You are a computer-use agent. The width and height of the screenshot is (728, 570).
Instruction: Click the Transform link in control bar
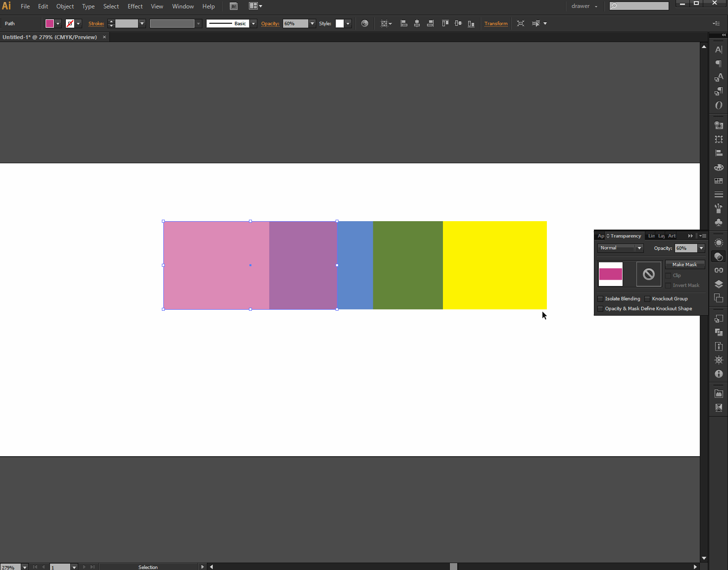tap(496, 24)
